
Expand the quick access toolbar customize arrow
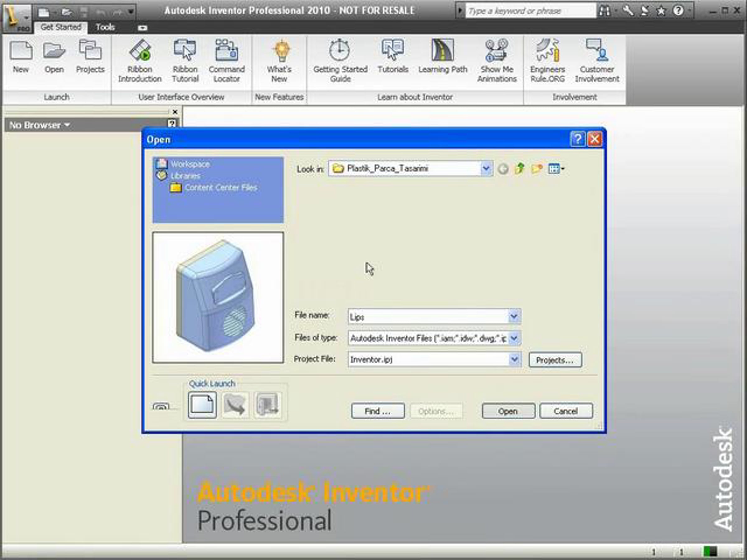tap(131, 12)
